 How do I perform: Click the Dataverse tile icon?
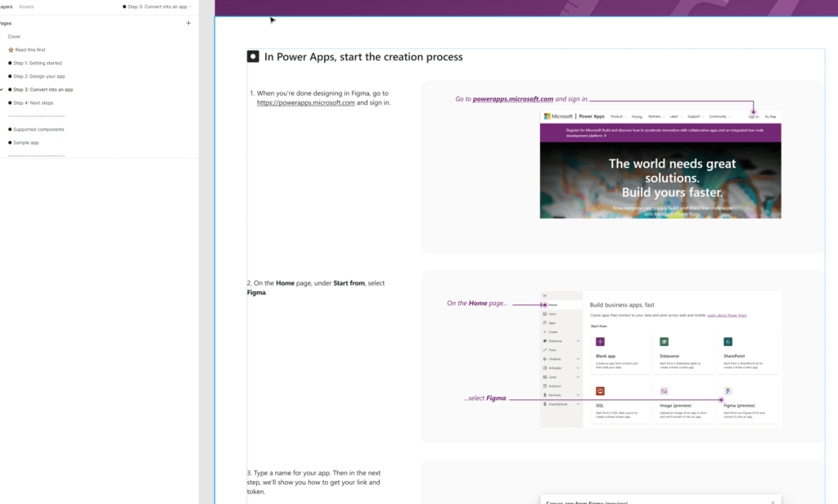click(x=665, y=342)
